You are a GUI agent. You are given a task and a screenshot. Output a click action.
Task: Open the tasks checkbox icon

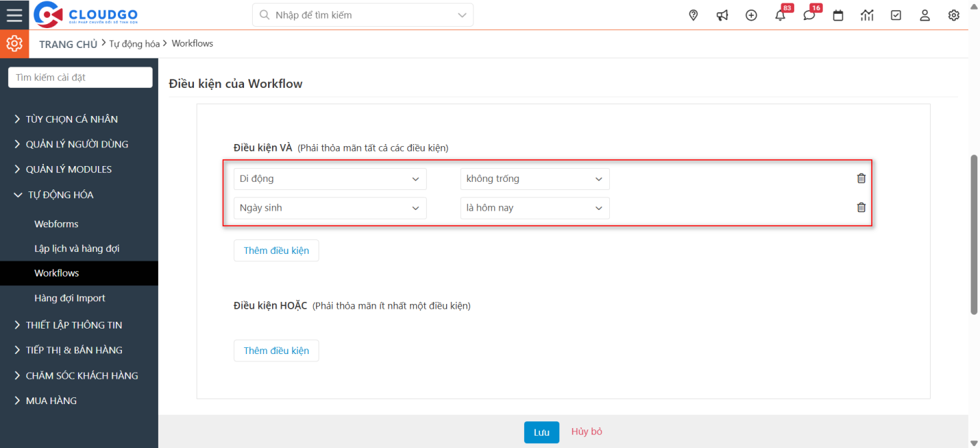[896, 14]
